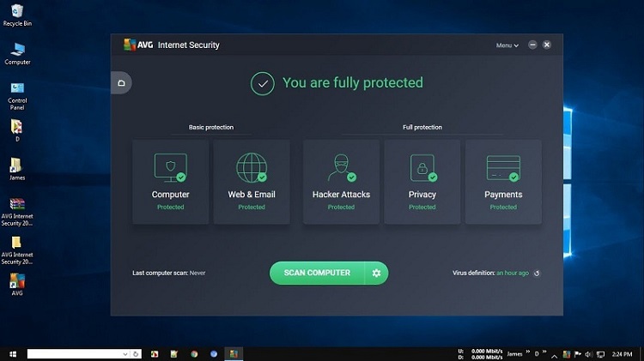
Task: Click the blue round browser icon on taskbar
Action: pyautogui.click(x=214, y=354)
